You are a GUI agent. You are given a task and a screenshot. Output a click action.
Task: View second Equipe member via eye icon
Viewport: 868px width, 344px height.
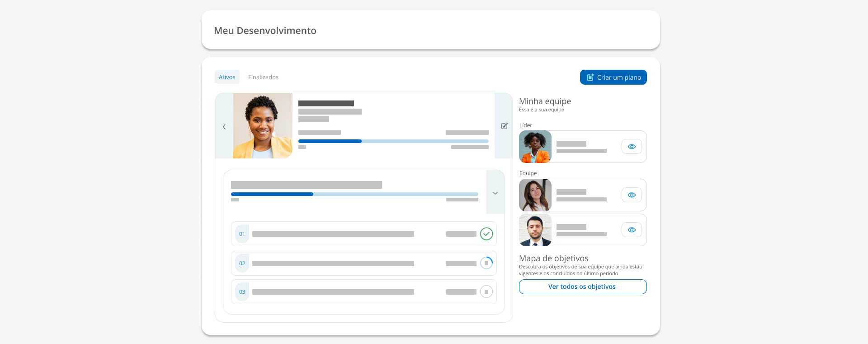pos(632,230)
